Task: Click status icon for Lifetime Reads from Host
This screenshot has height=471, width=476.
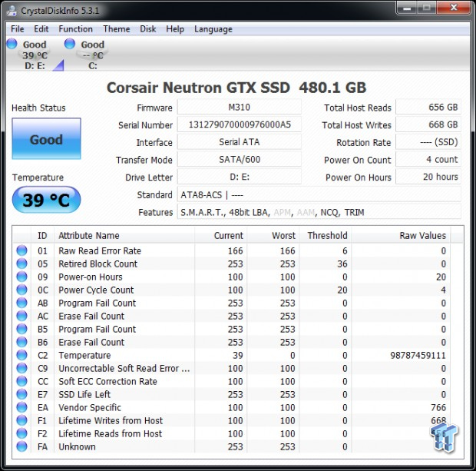Action: 21,433
